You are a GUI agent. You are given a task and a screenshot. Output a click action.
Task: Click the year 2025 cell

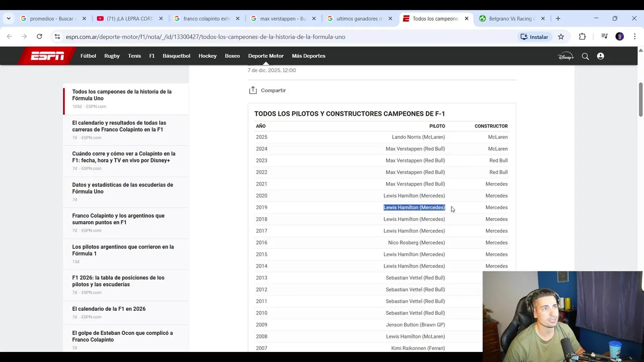[x=262, y=137]
